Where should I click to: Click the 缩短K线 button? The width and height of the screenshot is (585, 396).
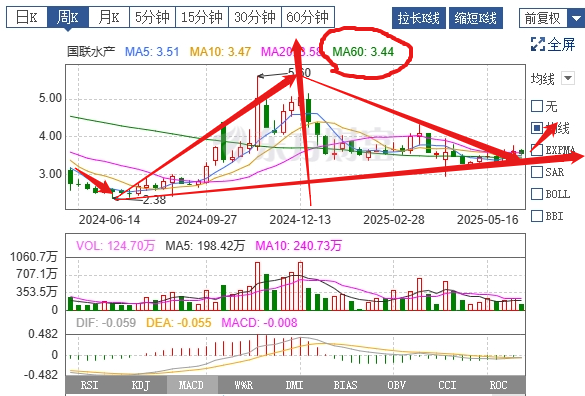[476, 18]
